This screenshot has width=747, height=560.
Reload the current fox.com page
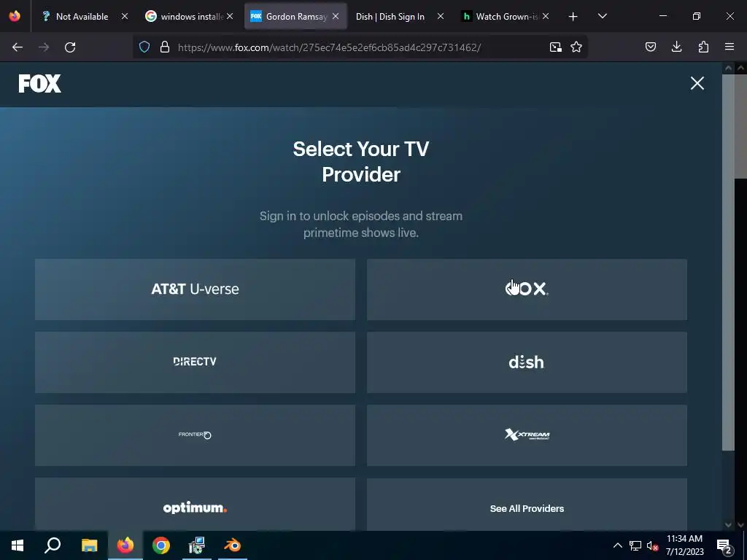point(70,47)
